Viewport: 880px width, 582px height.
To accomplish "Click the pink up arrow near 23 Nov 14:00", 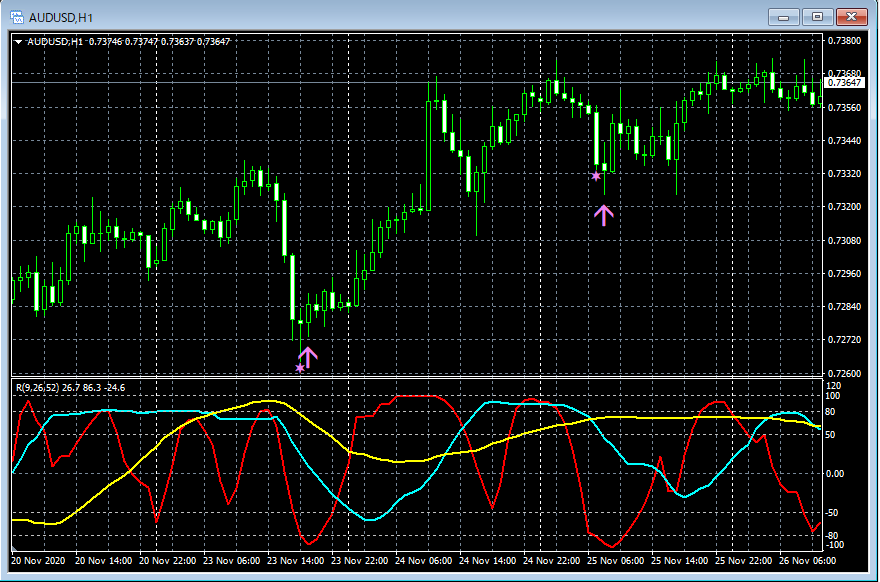I will pos(308,356).
